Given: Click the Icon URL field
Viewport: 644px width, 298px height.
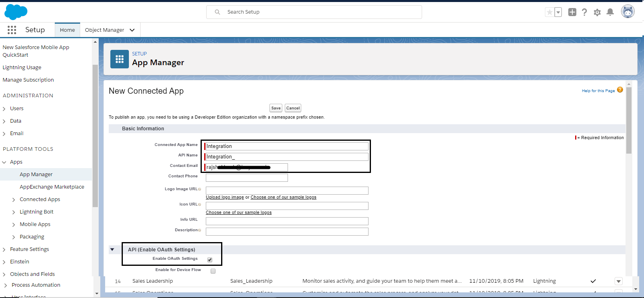Looking at the screenshot, I should [287, 206].
